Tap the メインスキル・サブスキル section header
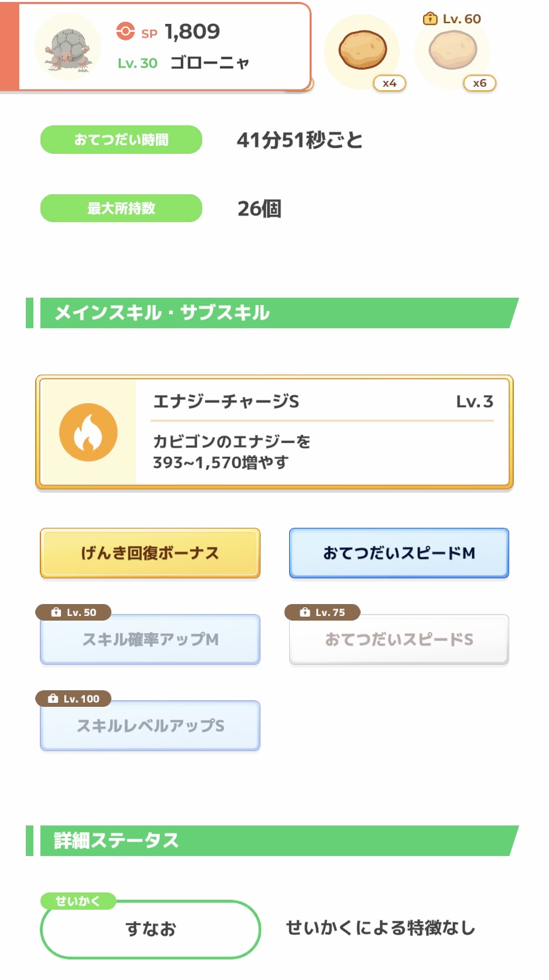Image resolution: width=549 pixels, height=980 pixels. tap(272, 313)
